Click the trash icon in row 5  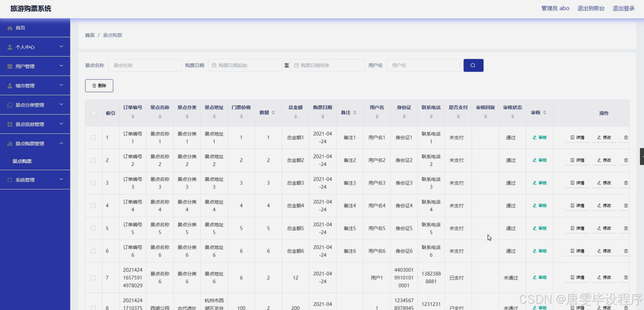pos(626,228)
